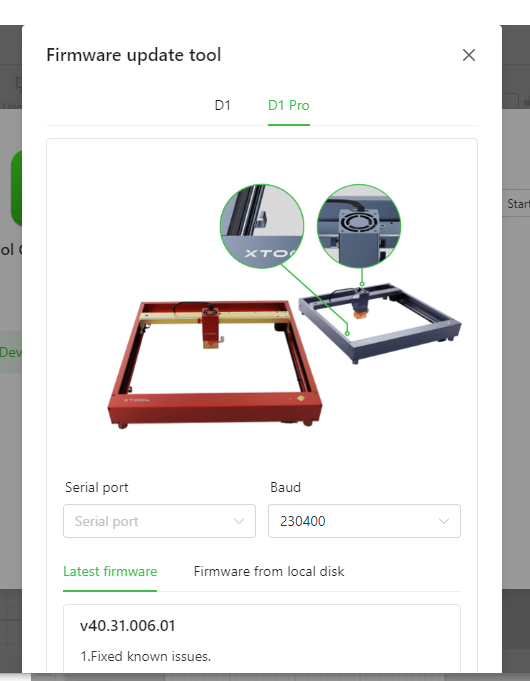Click the circular laser head fan close-up
Screen dimensions: 530x681
[359, 226]
